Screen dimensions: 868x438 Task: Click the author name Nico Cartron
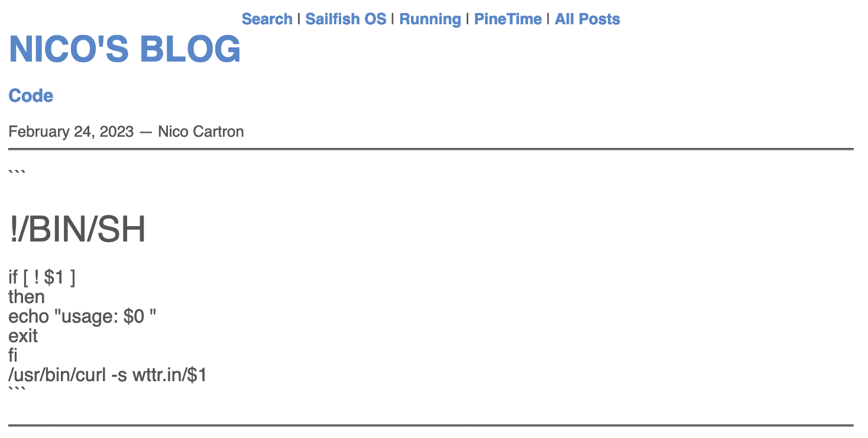coord(201,131)
